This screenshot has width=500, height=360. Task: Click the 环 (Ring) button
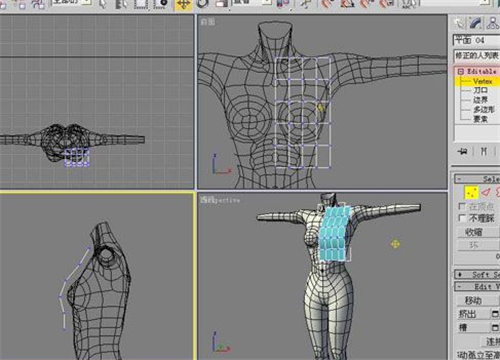pos(478,246)
